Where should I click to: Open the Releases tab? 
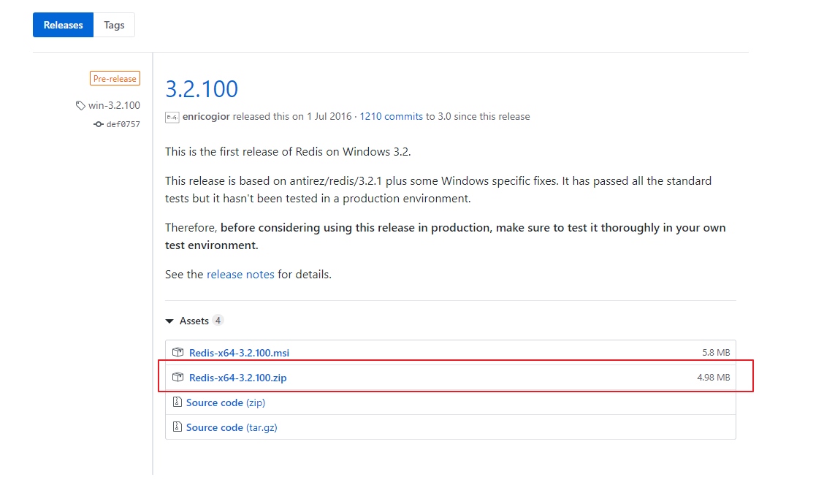click(63, 25)
